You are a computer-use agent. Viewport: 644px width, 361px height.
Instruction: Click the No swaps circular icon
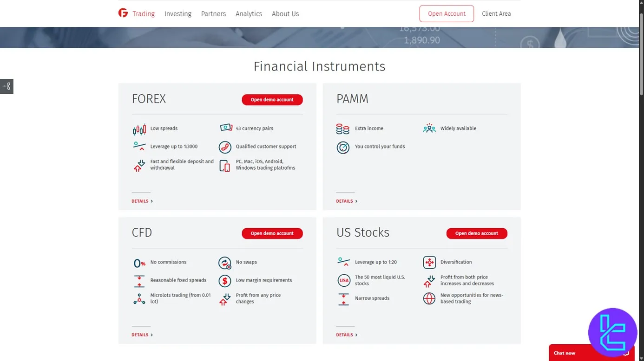(x=225, y=263)
